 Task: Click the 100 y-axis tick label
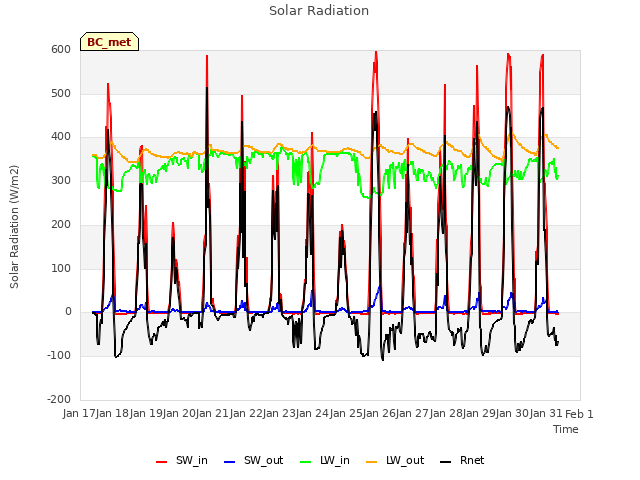(61, 268)
